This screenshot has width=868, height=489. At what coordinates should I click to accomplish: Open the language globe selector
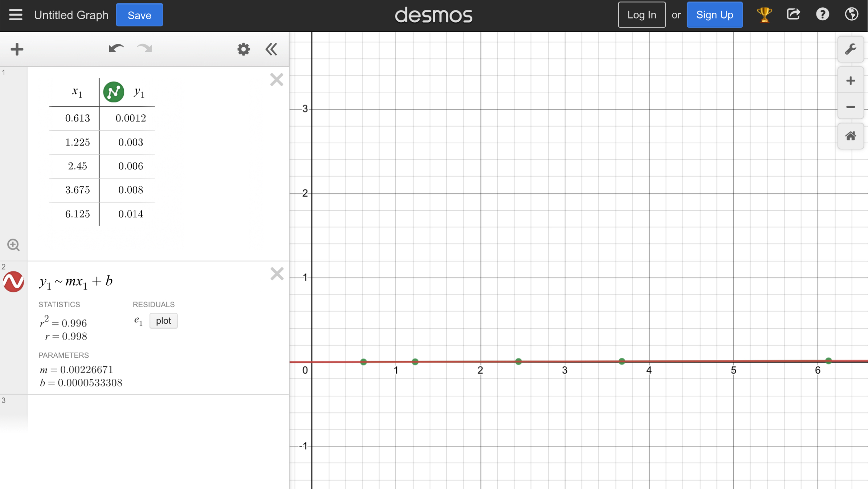[852, 15]
